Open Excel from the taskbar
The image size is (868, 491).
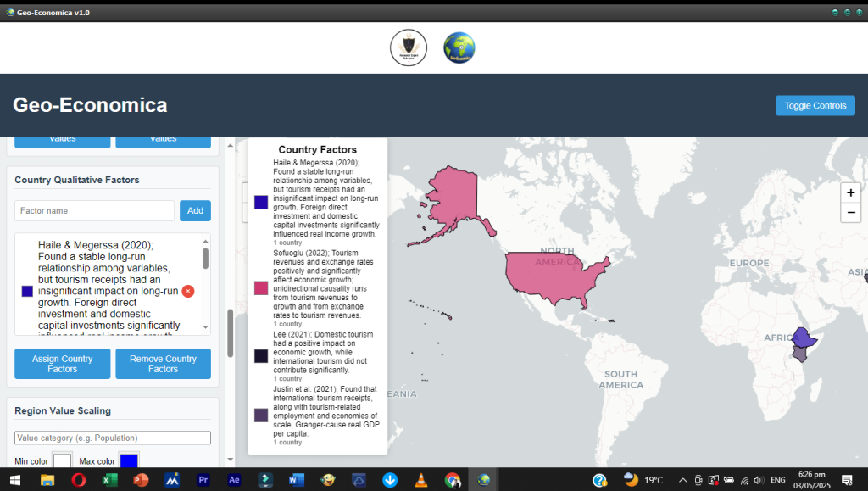109,480
